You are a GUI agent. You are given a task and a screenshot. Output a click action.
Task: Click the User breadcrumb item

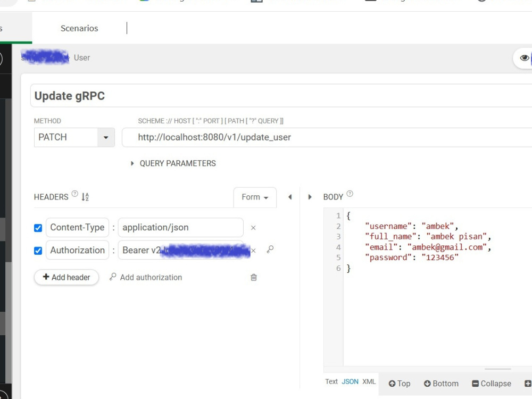point(82,57)
